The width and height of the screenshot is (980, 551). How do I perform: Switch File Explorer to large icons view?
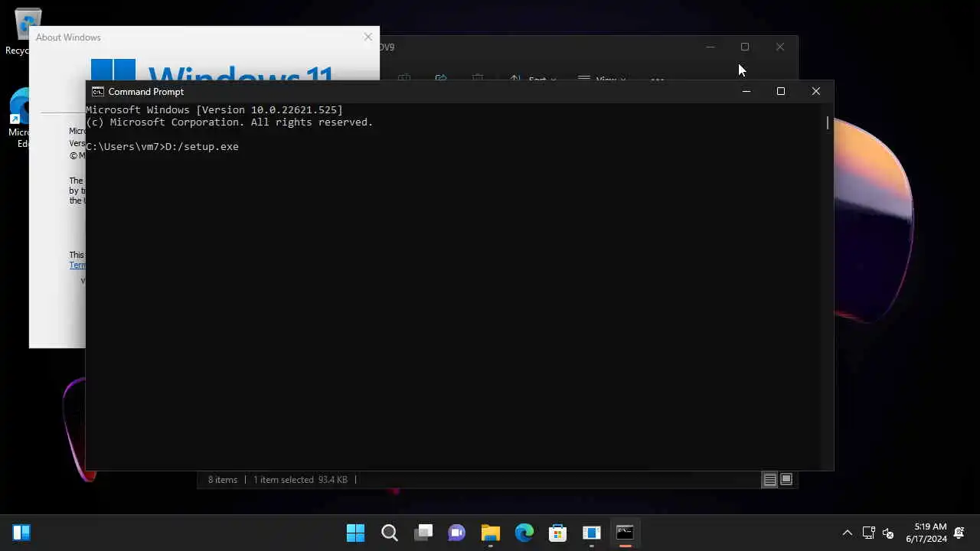click(786, 480)
